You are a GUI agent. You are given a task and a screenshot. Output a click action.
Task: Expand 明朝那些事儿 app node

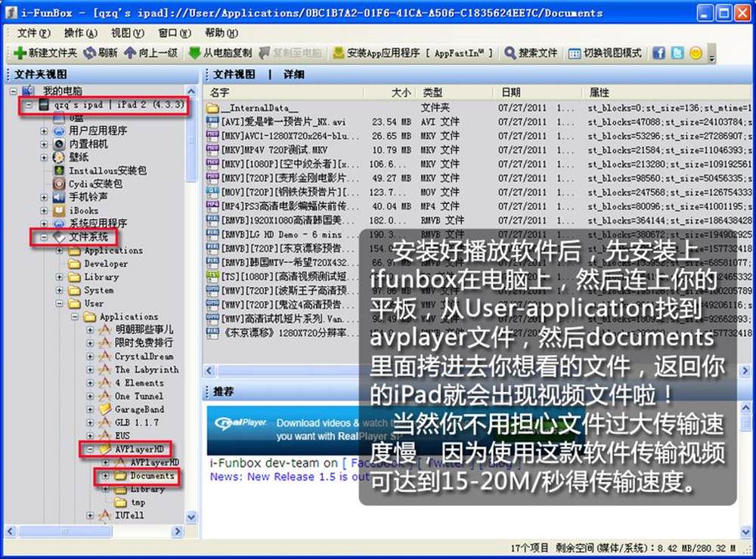pos(90,329)
